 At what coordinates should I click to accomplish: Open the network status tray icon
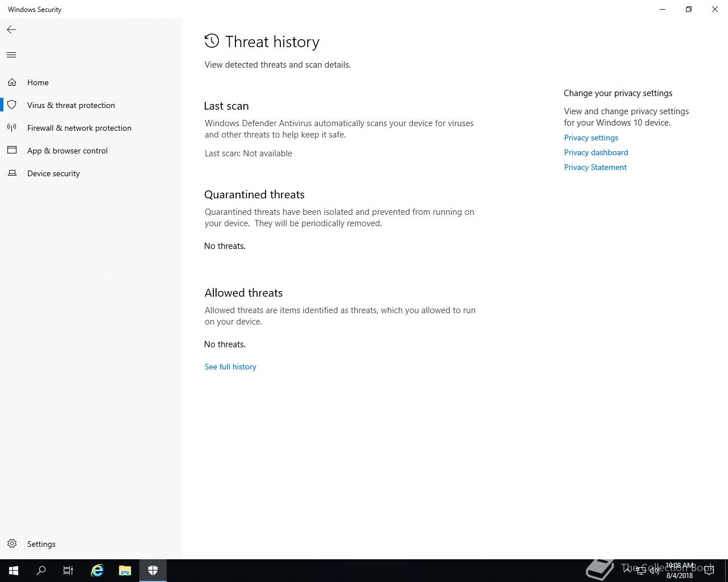point(641,571)
